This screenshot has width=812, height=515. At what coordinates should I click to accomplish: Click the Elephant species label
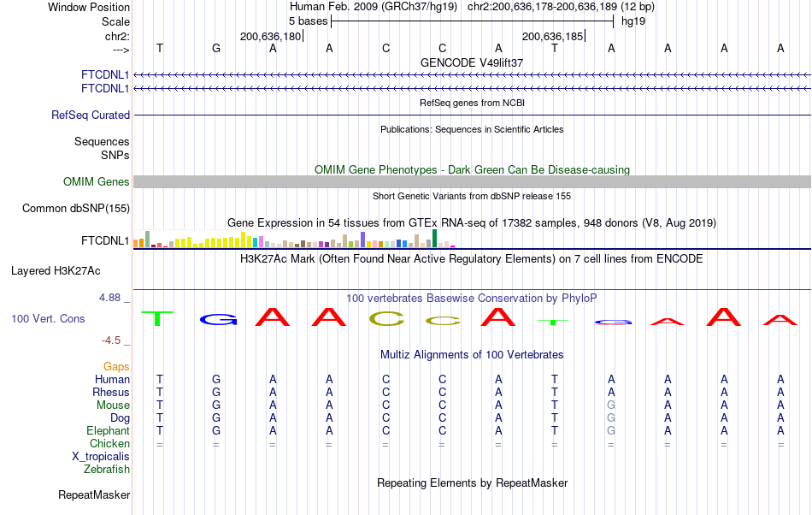coord(108,430)
